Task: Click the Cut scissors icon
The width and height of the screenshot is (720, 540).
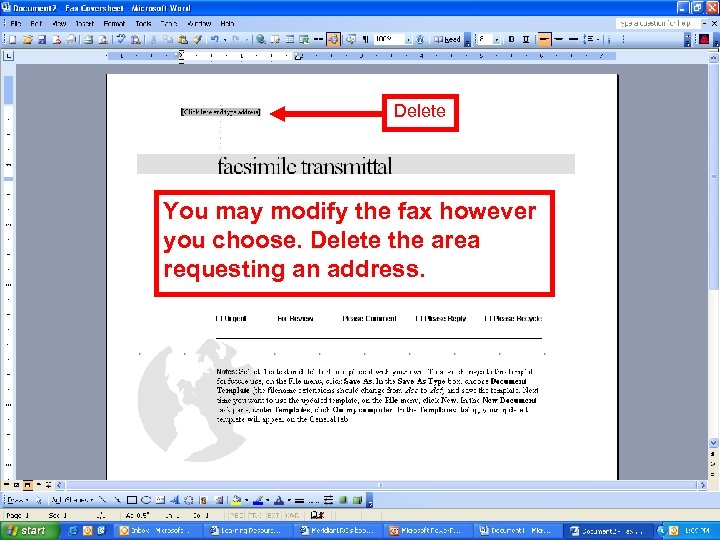Action: point(153,40)
